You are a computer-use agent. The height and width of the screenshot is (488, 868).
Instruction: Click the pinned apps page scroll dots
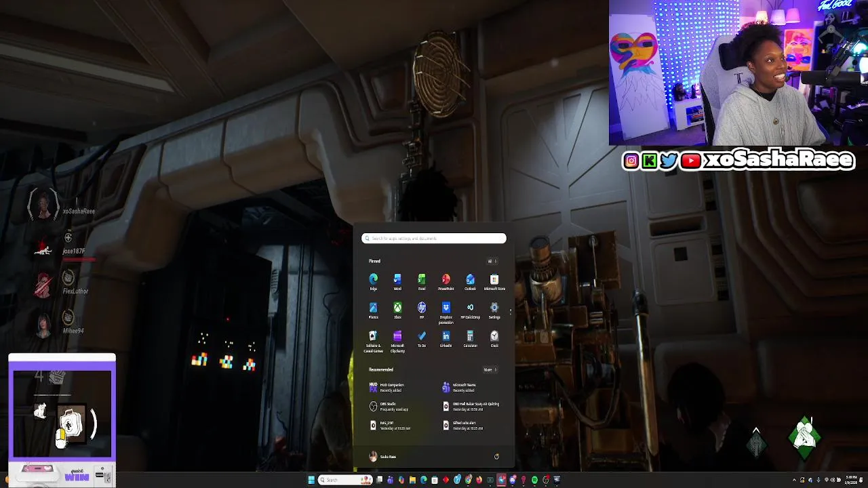click(510, 312)
